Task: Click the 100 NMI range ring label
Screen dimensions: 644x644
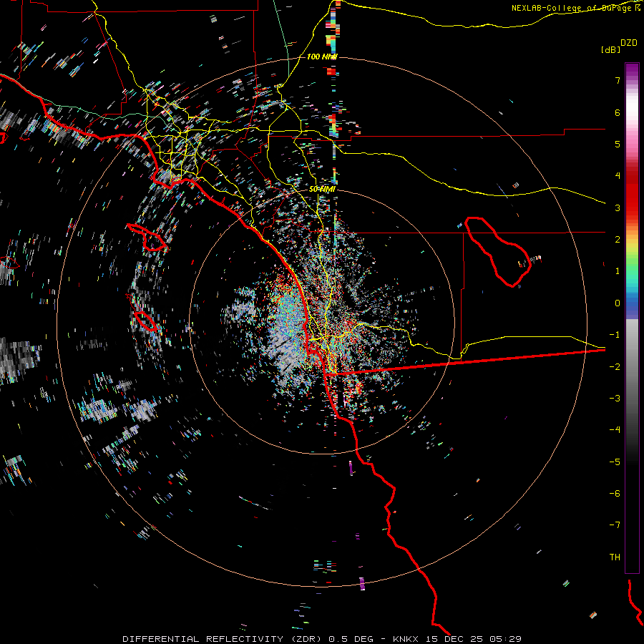Action: (322, 57)
